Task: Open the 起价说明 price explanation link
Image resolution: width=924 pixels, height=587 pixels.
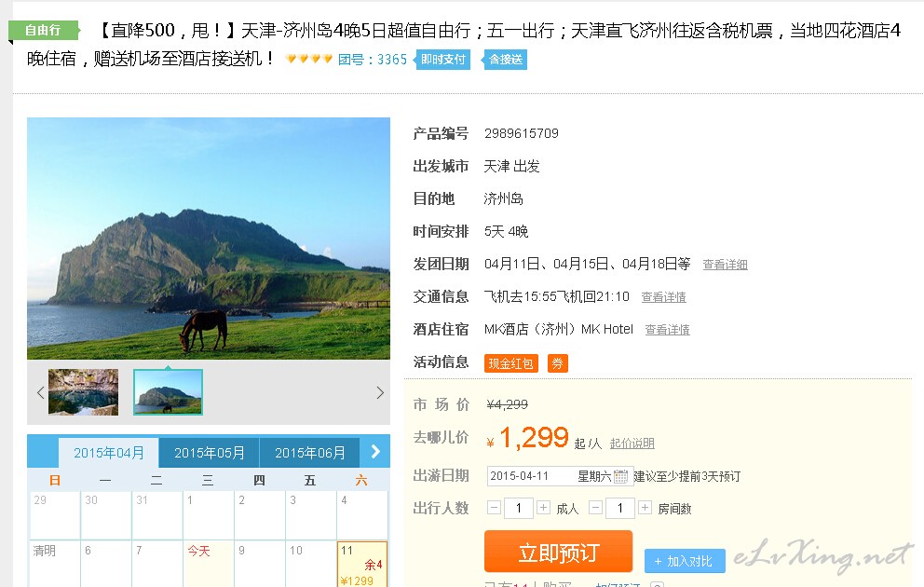Action: click(632, 444)
